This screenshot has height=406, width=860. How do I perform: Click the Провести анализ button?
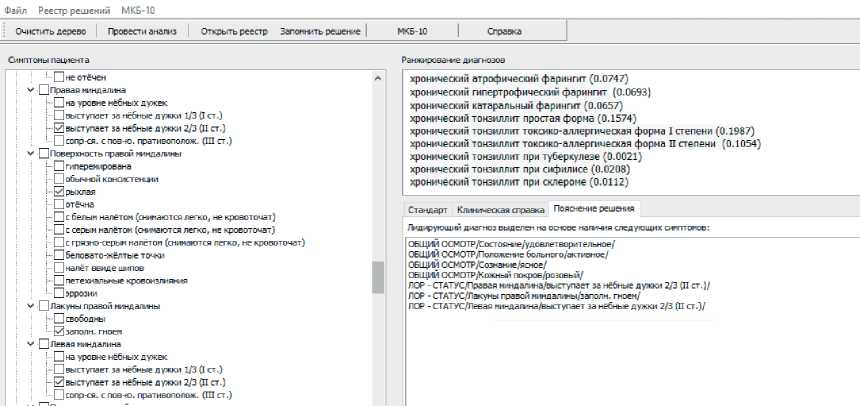pyautogui.click(x=142, y=31)
